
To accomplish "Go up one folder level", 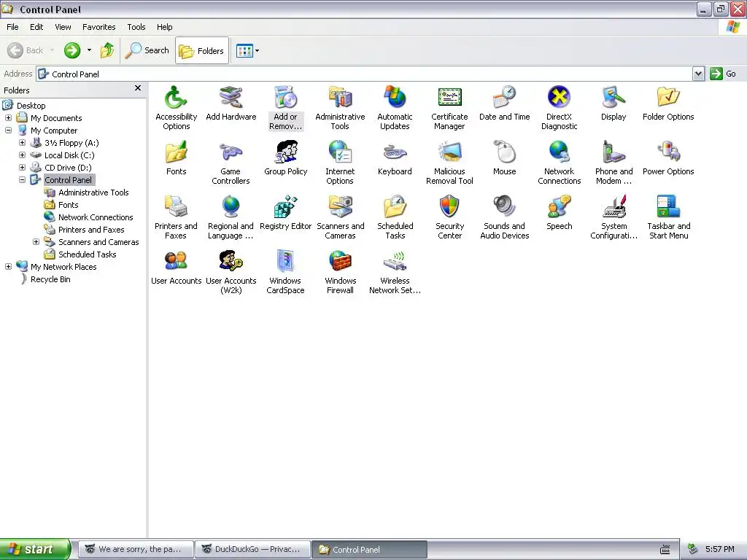I will tap(107, 50).
